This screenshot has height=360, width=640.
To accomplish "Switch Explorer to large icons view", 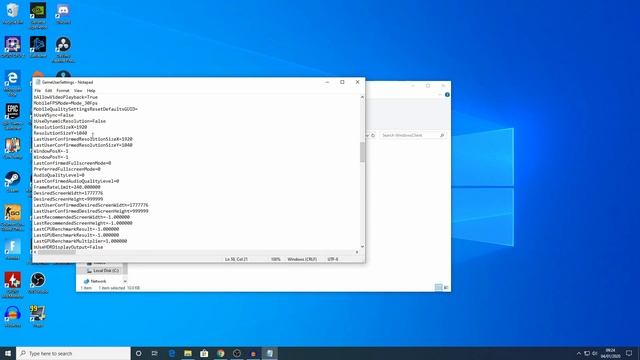I will point(446,287).
